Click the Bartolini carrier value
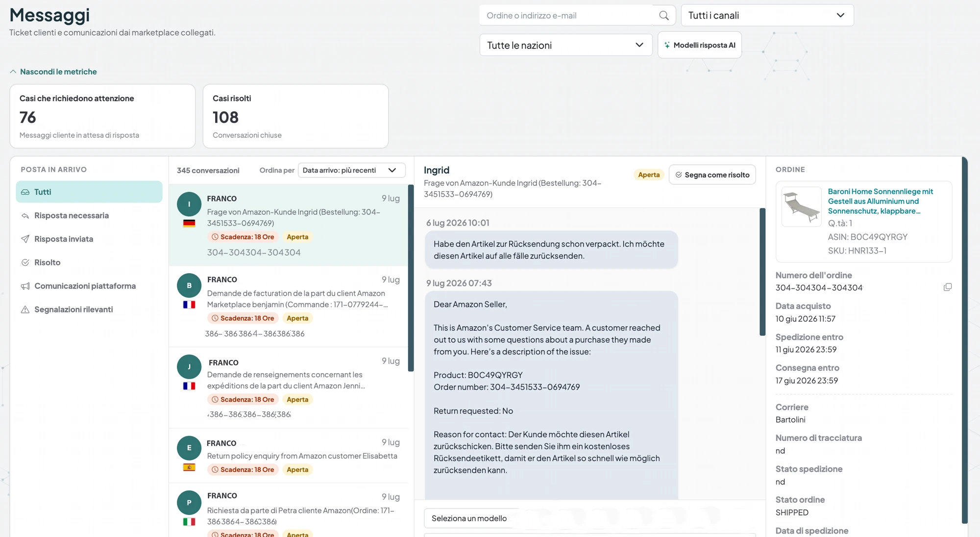Viewport: 980px width, 537px height. coord(790,420)
